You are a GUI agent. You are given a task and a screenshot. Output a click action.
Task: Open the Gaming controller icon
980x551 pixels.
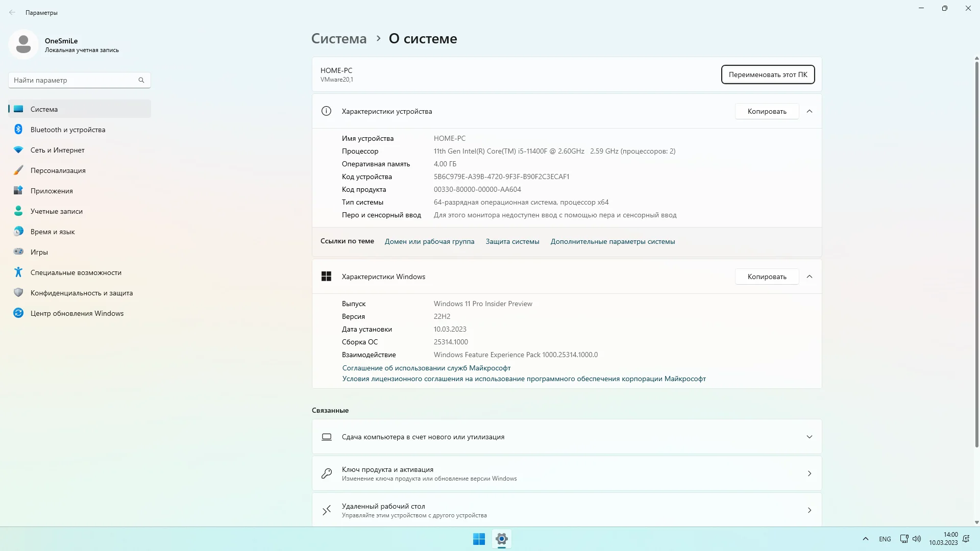pyautogui.click(x=18, y=252)
